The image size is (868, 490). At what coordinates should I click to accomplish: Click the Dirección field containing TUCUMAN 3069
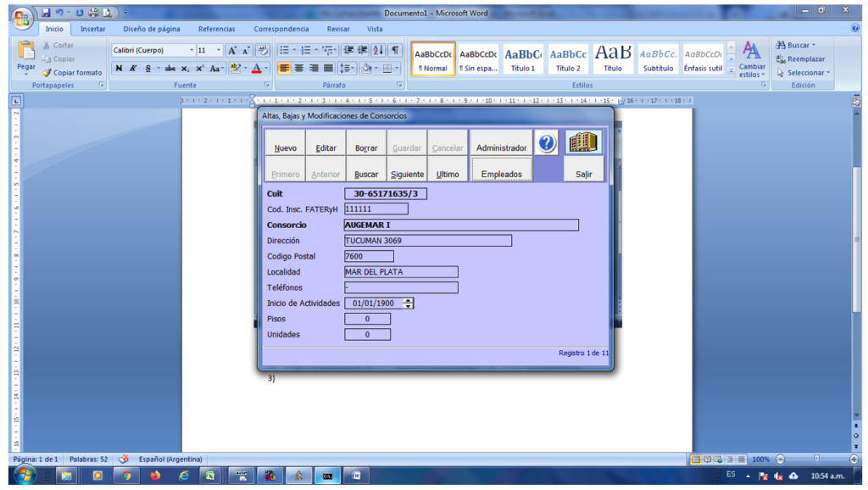click(427, 241)
